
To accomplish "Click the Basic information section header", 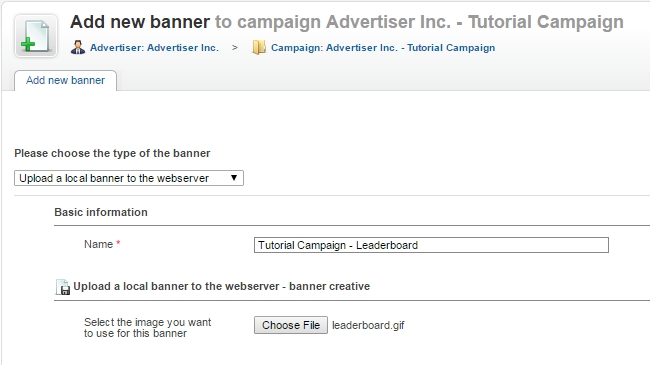I will coord(101,212).
